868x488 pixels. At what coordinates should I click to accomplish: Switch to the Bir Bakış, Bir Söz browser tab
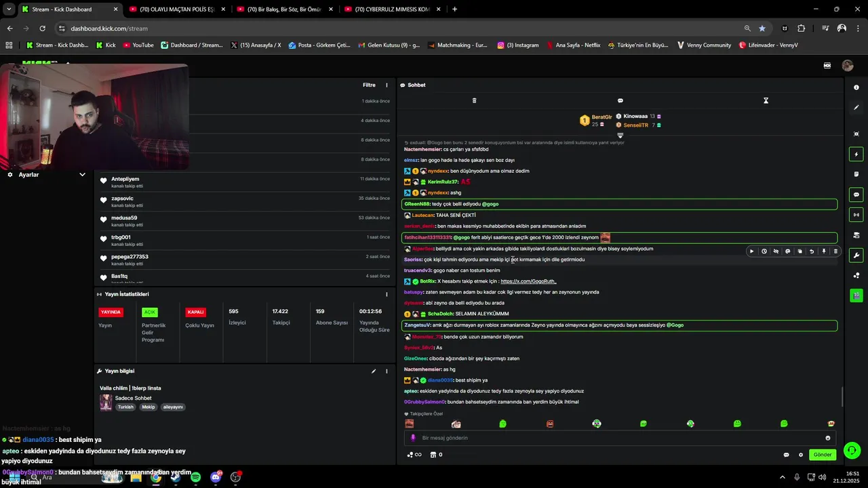pyautogui.click(x=284, y=9)
